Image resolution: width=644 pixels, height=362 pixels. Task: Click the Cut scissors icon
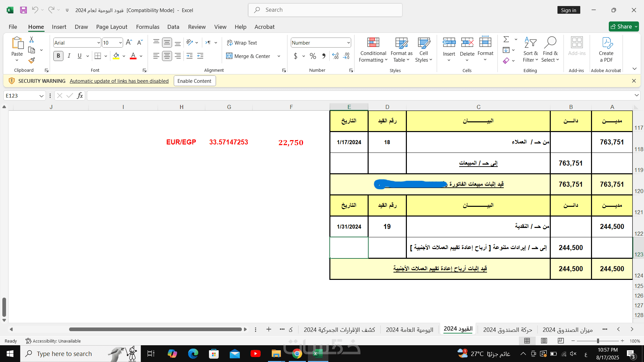coord(32,40)
